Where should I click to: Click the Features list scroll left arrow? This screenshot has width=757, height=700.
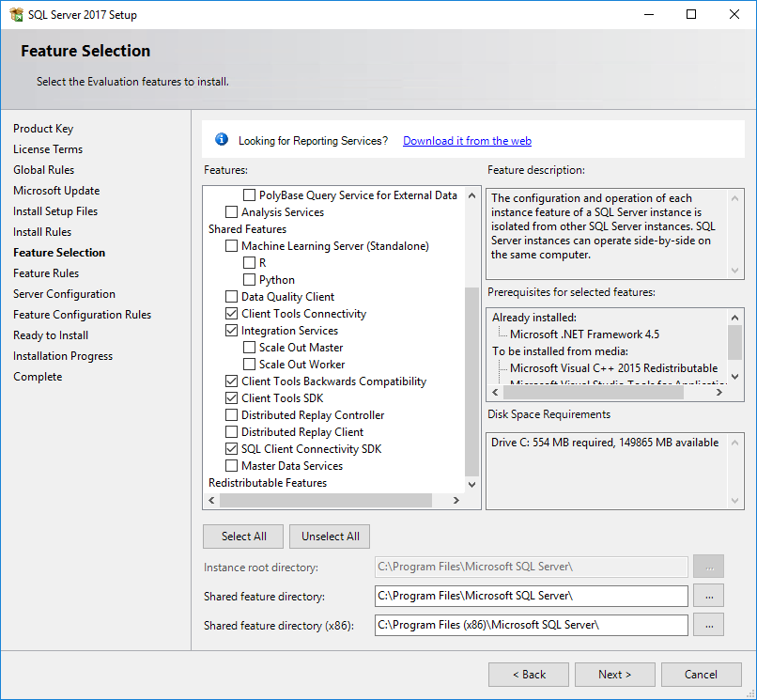tap(211, 501)
